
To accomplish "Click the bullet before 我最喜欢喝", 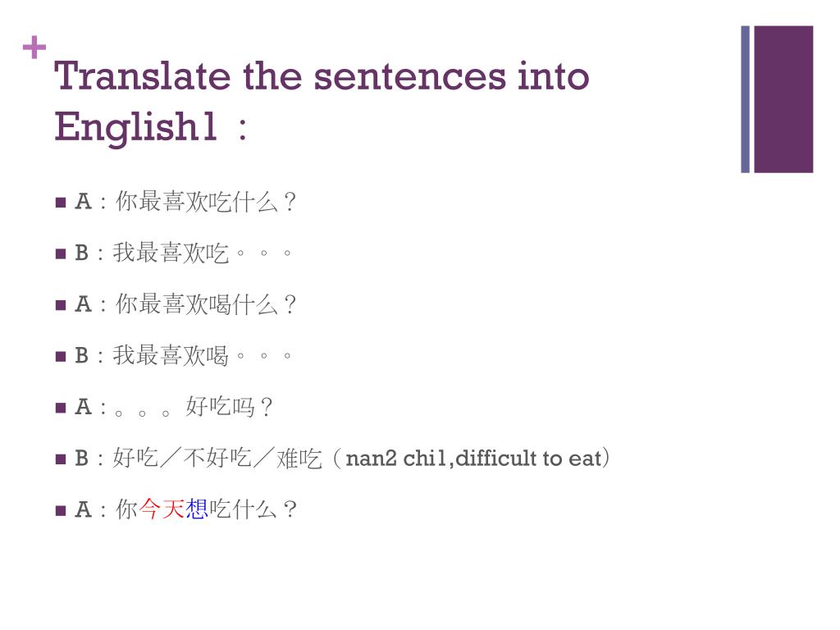I will tap(61, 356).
